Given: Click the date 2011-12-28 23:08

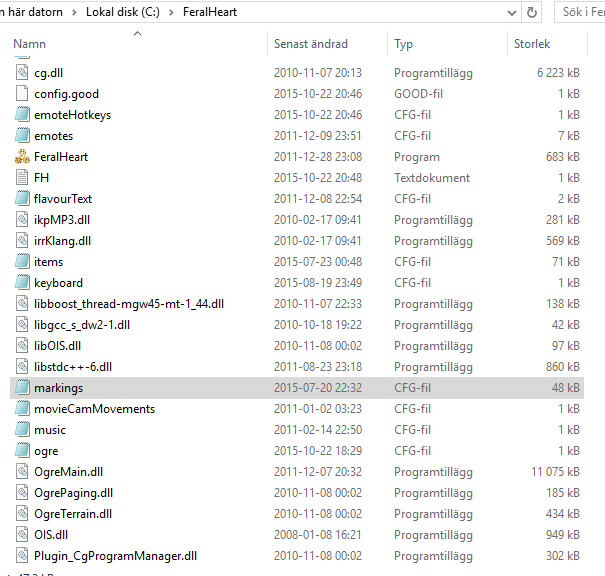Looking at the screenshot, I should (318, 157).
